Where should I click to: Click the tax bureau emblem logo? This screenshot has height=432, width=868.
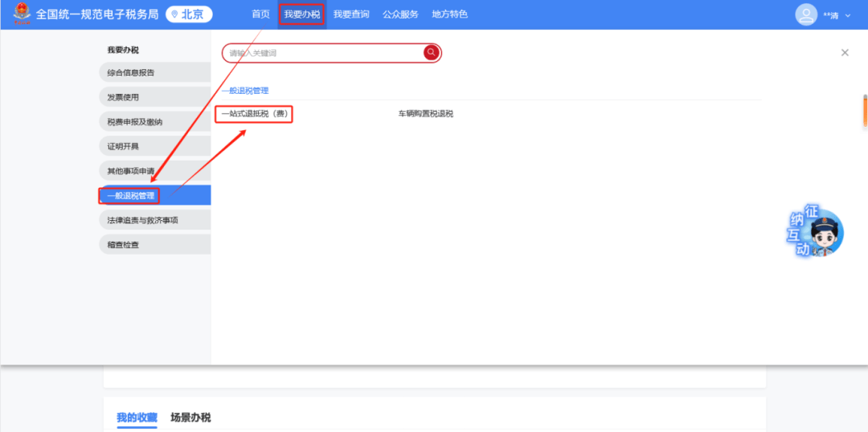(22, 14)
